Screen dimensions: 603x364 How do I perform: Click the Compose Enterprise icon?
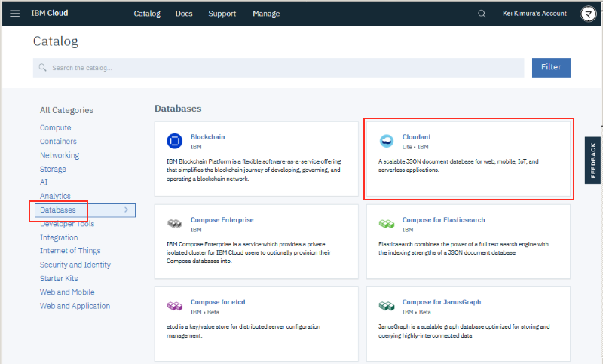175,224
